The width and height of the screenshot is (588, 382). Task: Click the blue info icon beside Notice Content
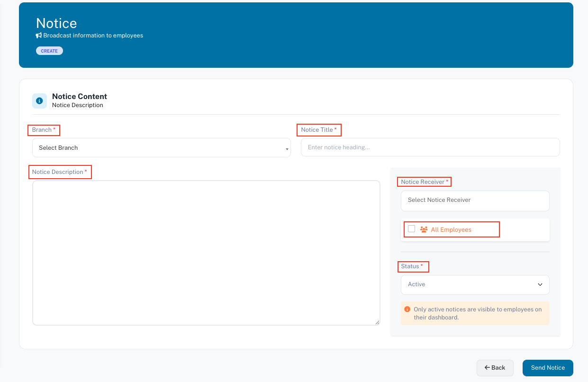pyautogui.click(x=39, y=100)
